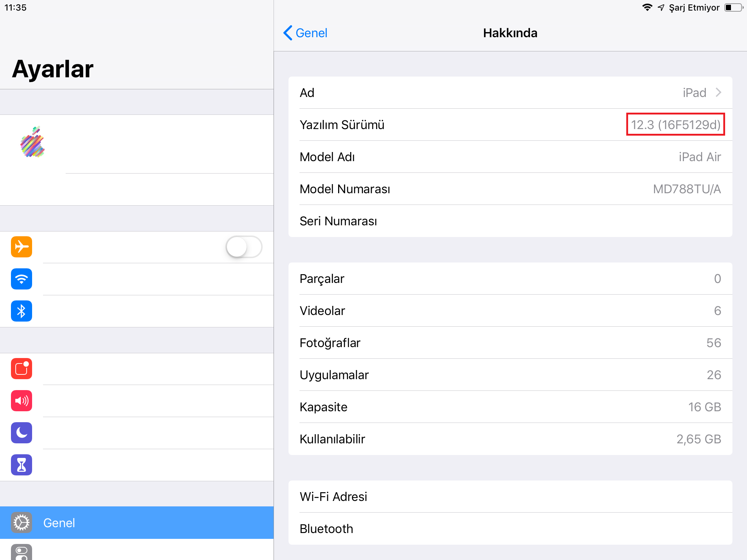The height and width of the screenshot is (560, 747).
Task: Tap the Wi-Fi signal status bar icon
Action: click(x=647, y=8)
